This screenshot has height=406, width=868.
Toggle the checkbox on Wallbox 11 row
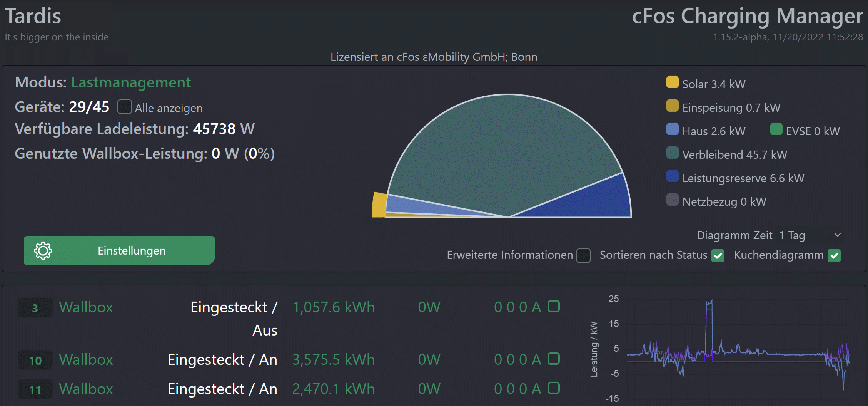pyautogui.click(x=554, y=388)
